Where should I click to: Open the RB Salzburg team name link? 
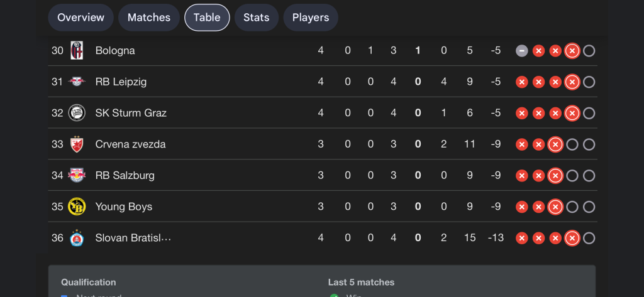pyautogui.click(x=125, y=175)
